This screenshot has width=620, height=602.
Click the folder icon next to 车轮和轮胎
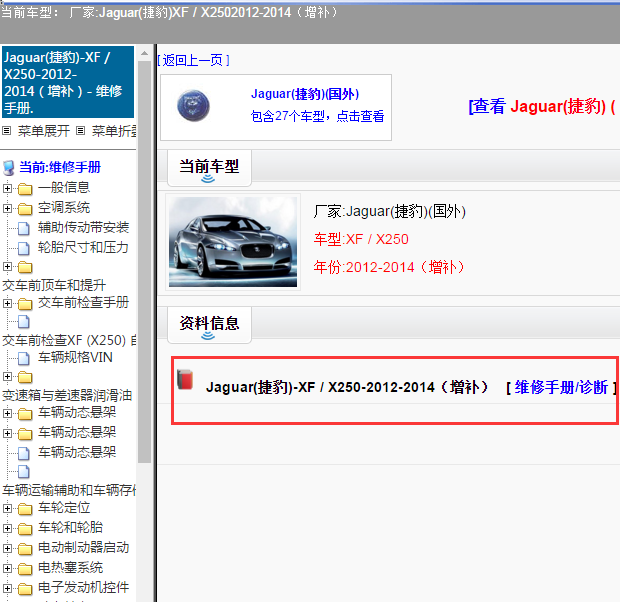[x=25, y=528]
